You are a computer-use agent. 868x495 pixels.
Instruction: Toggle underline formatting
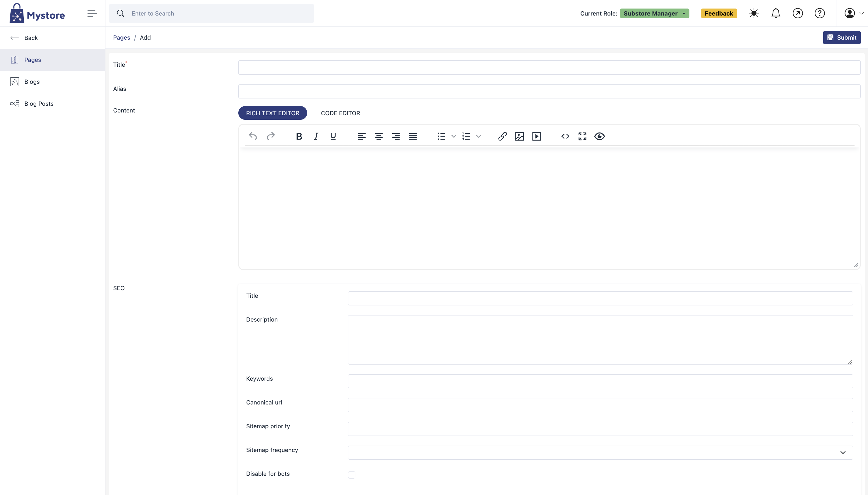pos(333,136)
